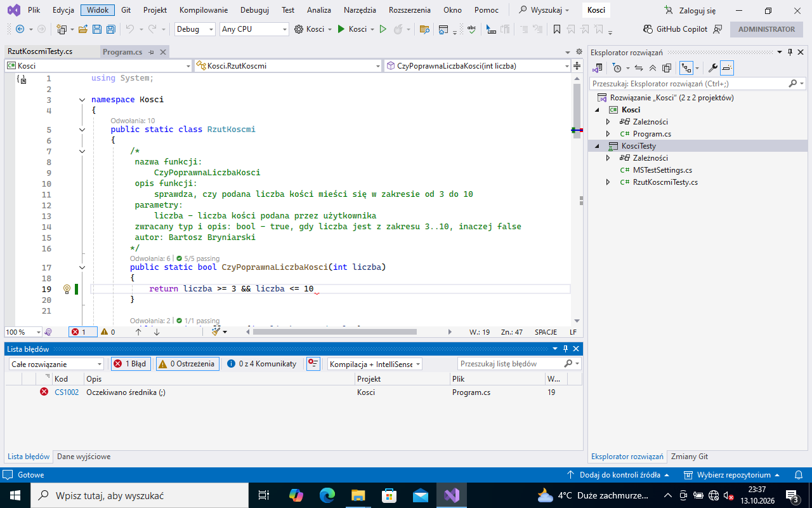Viewport: 812px width, 508px height.
Task: Open Microsoft Edge from the taskbar
Action: 327,495
